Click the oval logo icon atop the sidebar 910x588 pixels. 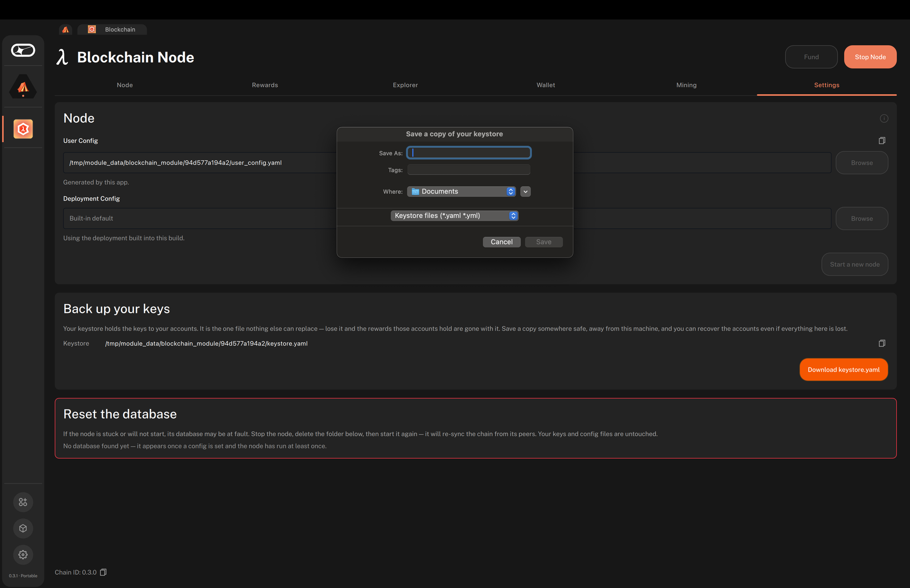23,51
